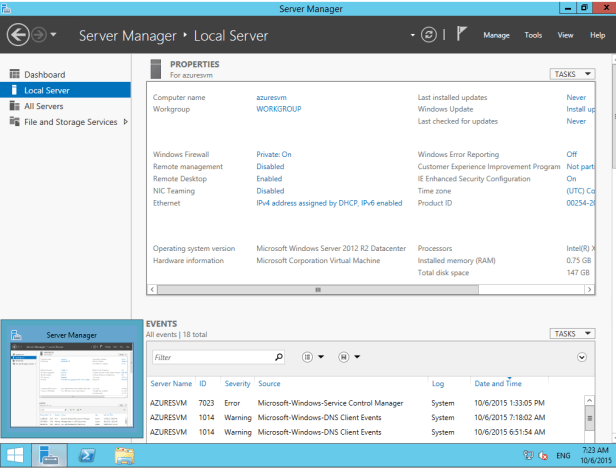
Task: Refresh Server Manager with the refresh icon
Action: tap(429, 35)
